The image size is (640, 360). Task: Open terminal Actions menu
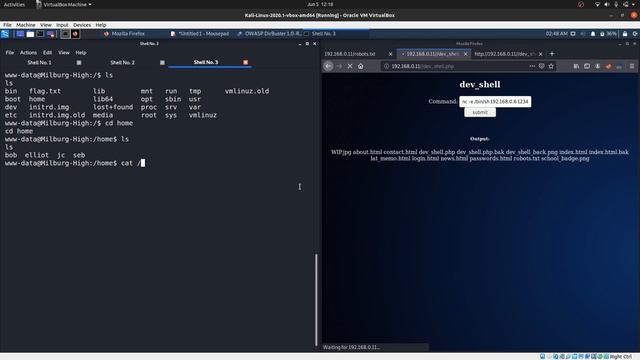[28, 53]
